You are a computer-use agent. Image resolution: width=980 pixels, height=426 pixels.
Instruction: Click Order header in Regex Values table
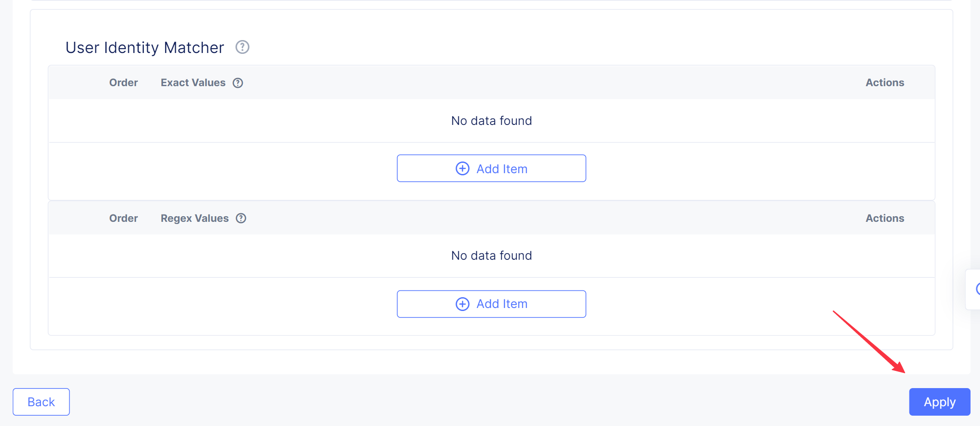point(124,218)
